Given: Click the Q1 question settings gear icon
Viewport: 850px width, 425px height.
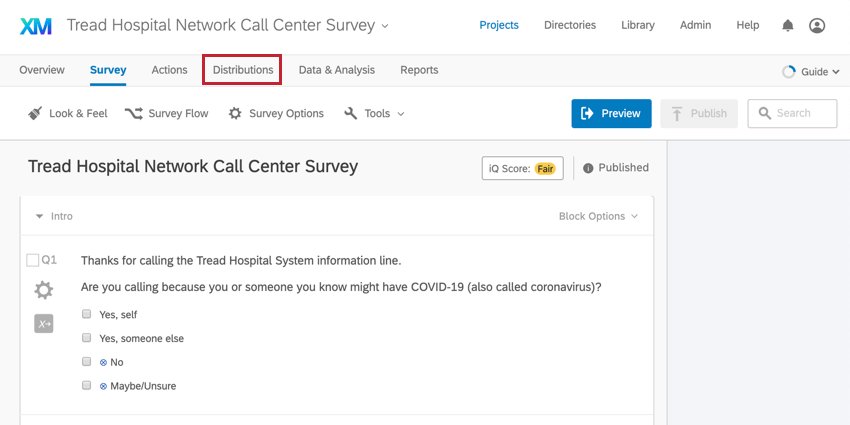Looking at the screenshot, I should [44, 291].
